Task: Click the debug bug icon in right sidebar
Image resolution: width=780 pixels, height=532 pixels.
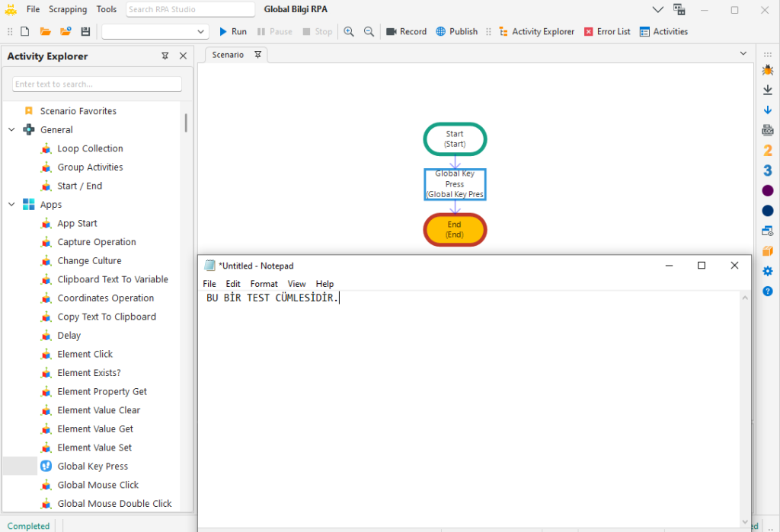Action: (x=767, y=70)
